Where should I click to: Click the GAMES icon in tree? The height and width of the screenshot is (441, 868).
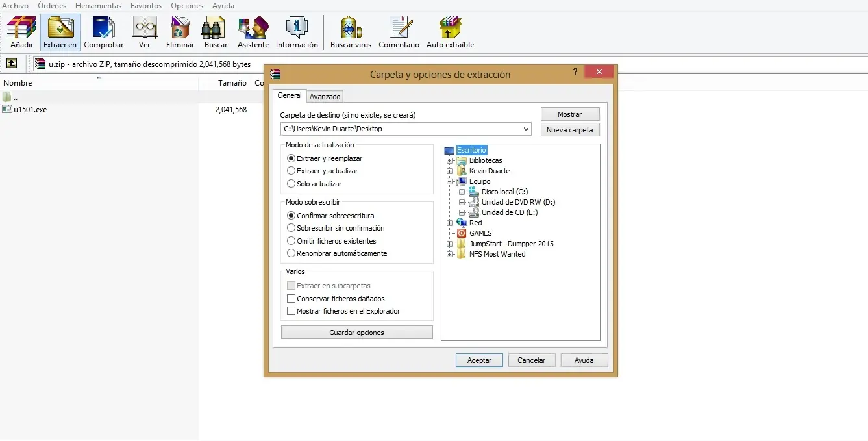coord(462,234)
